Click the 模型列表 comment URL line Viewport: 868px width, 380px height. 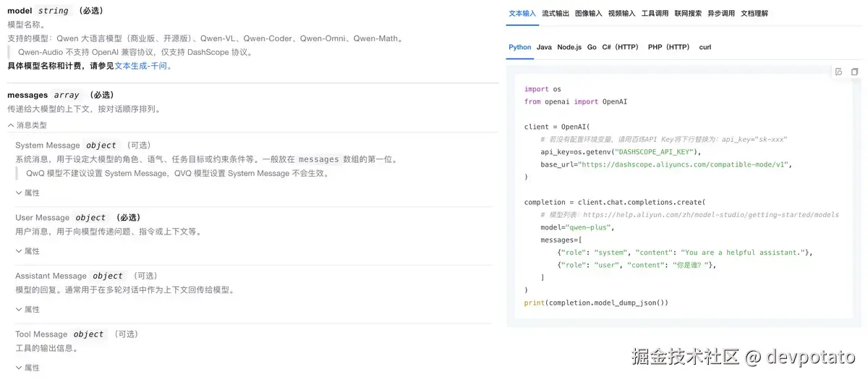(x=689, y=215)
